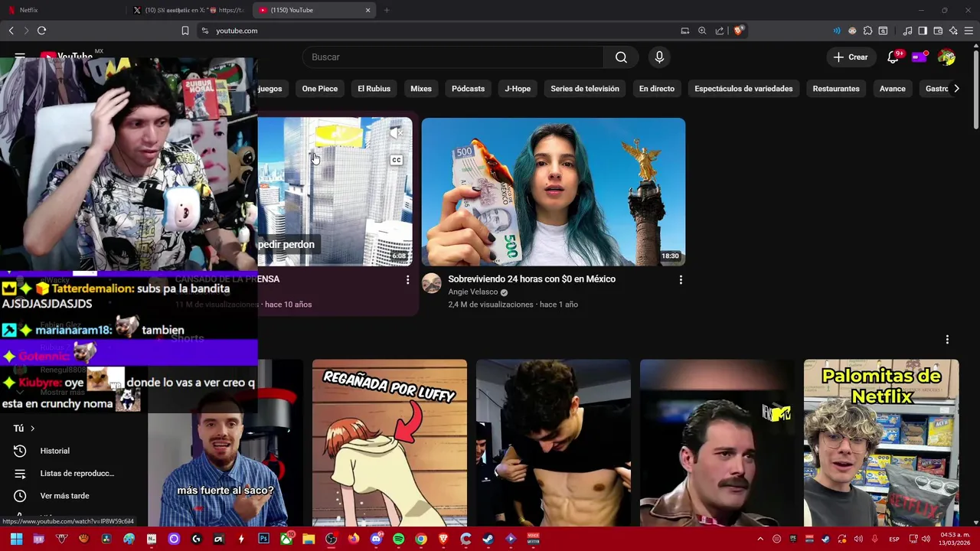The width and height of the screenshot is (980, 551).
Task: Open Sobreviviendo 24 horas video thumbnail
Action: tap(554, 191)
